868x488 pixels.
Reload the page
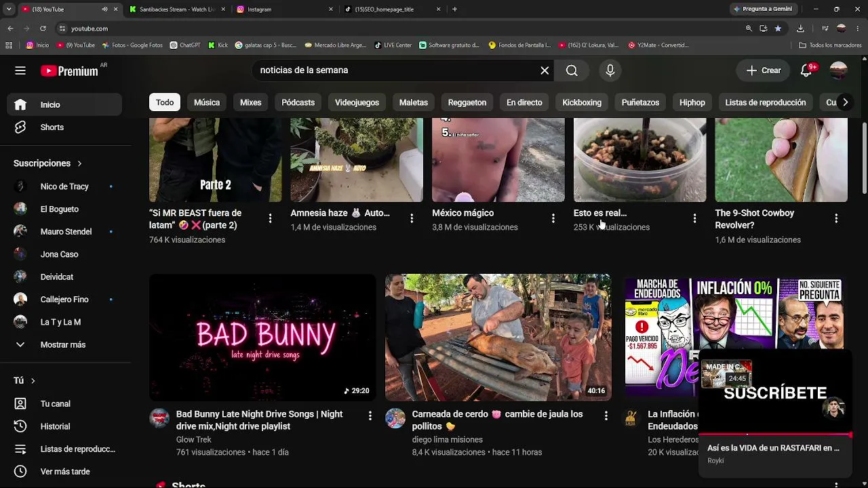click(x=43, y=28)
